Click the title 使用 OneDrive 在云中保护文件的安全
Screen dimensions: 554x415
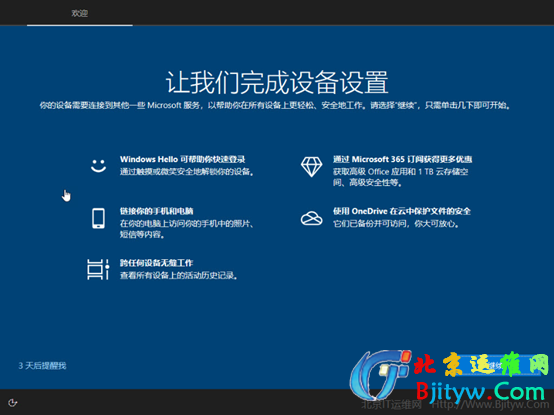pos(402,211)
